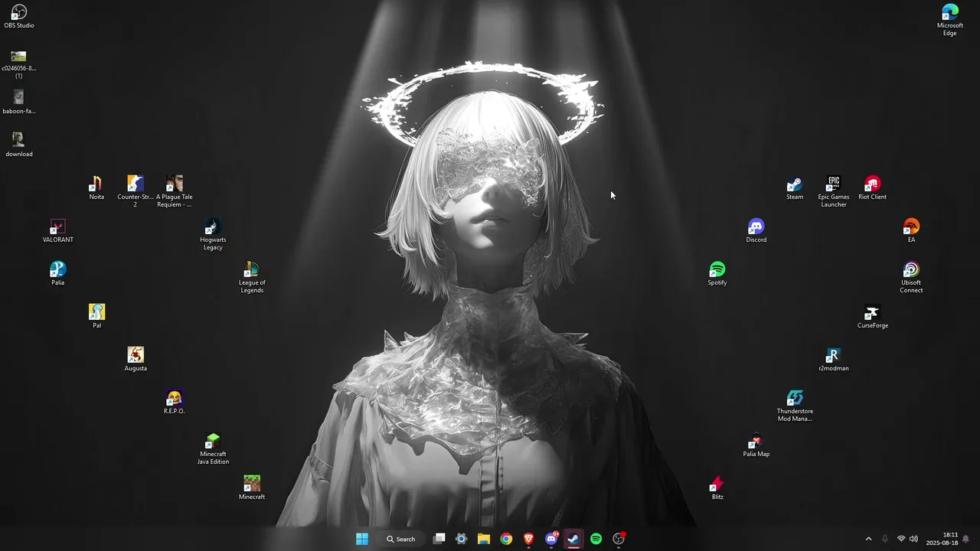Screen dimensions: 980x551
Task: Select the Palia Map desktop shortcut
Action: [x=756, y=445]
